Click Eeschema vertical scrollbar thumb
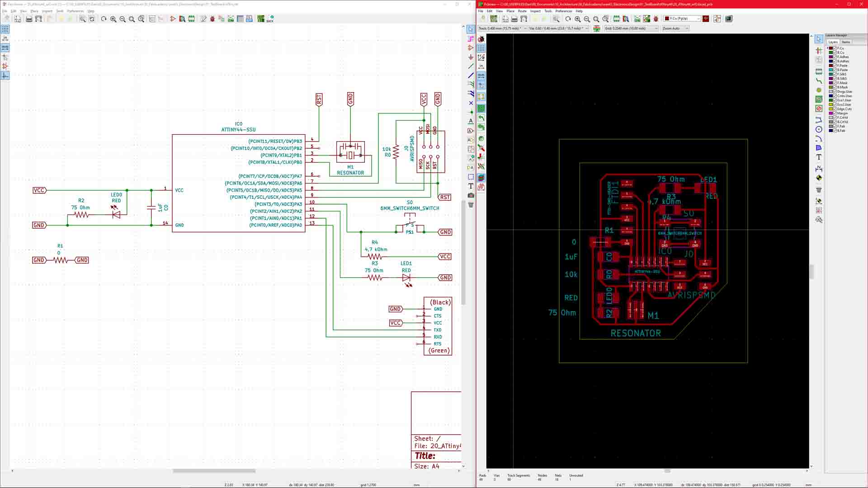 463,253
